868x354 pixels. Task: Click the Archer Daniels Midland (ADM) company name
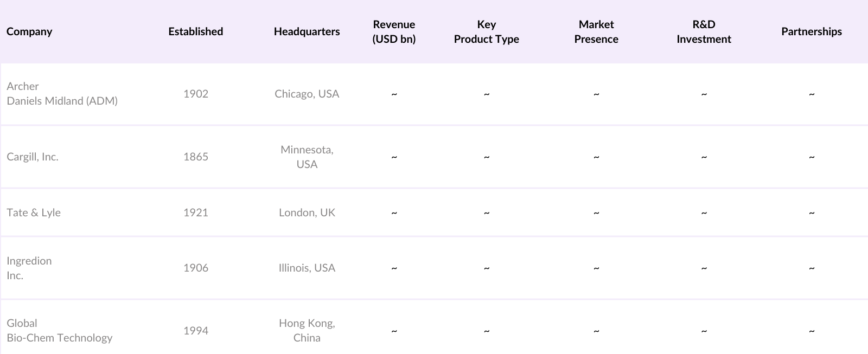(62, 94)
